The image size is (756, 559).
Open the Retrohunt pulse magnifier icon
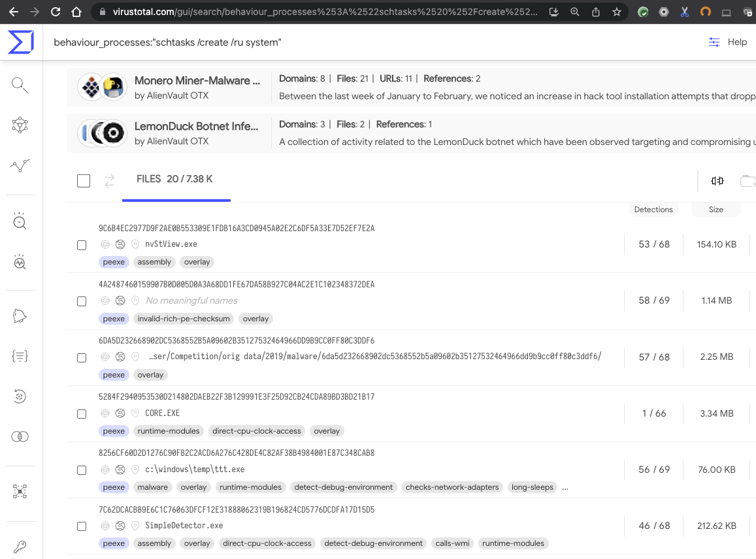tap(20, 262)
